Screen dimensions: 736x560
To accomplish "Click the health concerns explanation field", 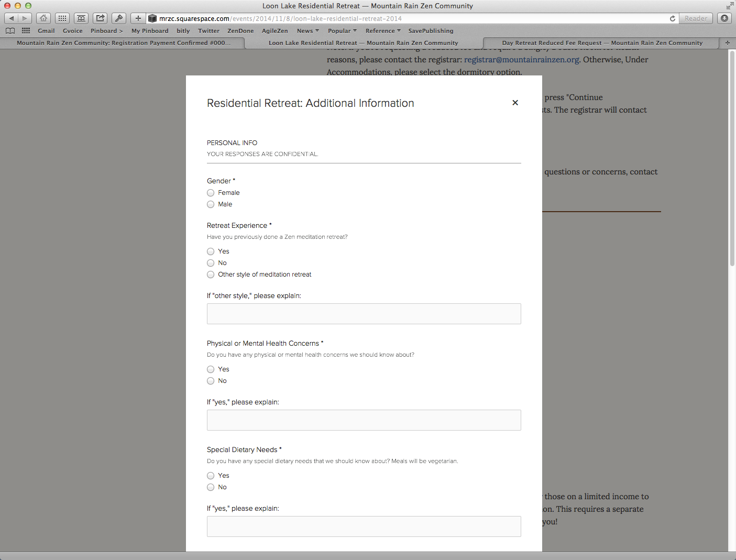I will 364,420.
